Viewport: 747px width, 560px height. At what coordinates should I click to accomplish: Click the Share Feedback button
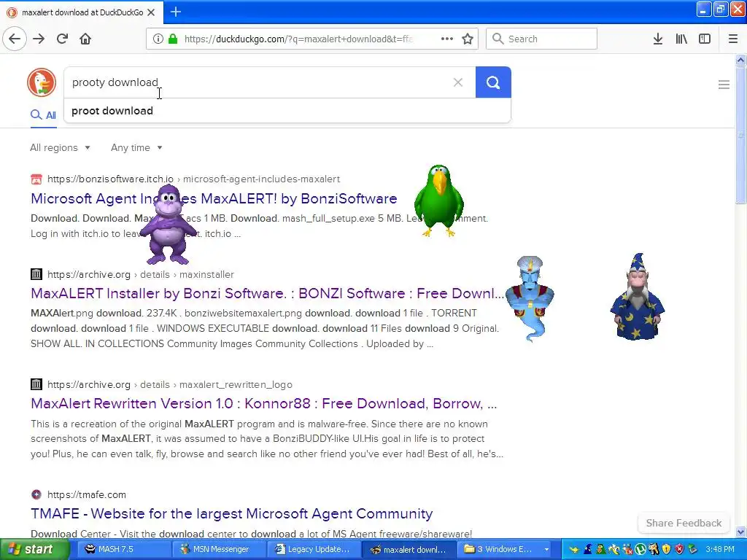[x=684, y=523]
